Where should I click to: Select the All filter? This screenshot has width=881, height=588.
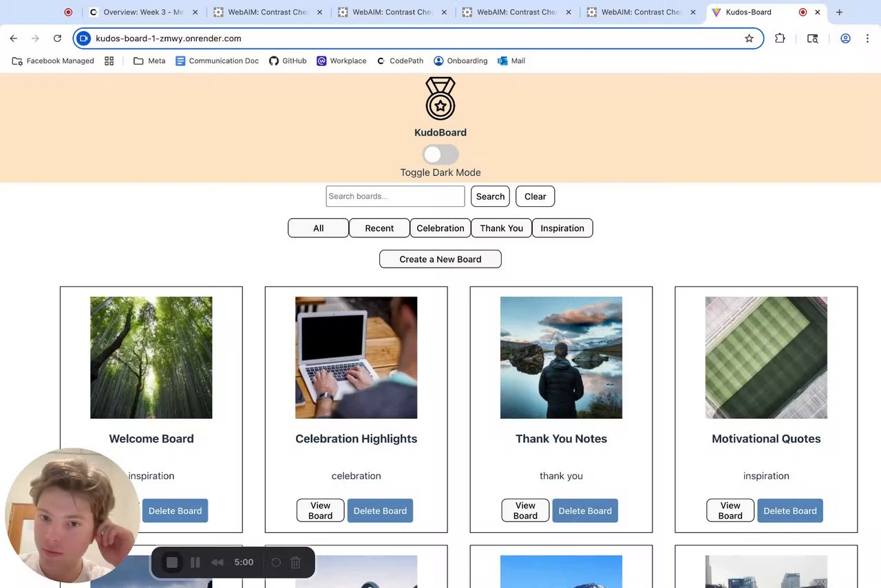coord(318,228)
